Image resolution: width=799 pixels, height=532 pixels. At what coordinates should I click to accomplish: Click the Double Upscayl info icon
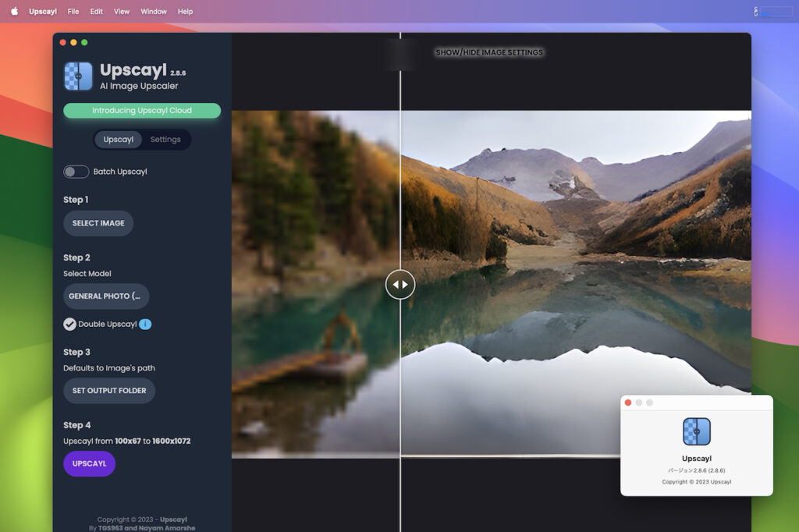coord(145,324)
